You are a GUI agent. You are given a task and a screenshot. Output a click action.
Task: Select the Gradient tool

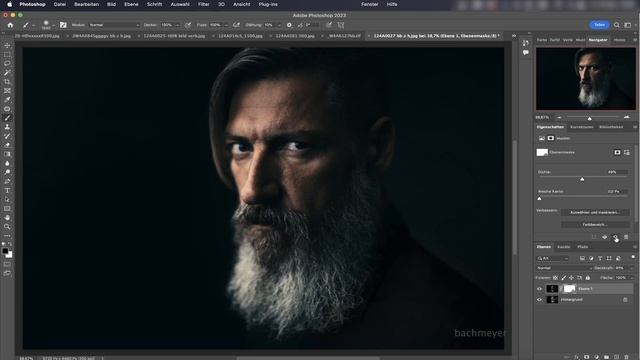tap(7, 154)
